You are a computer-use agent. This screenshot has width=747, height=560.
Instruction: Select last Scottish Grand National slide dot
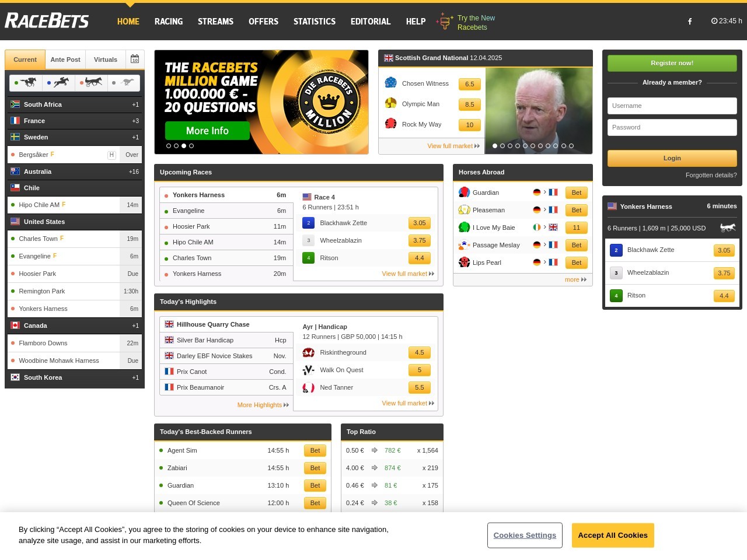click(x=571, y=146)
